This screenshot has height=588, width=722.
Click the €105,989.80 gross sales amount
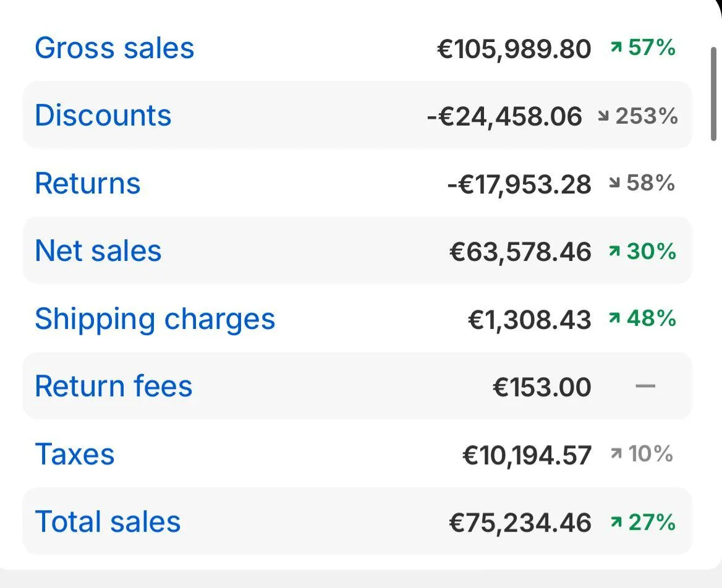pyautogui.click(x=514, y=49)
